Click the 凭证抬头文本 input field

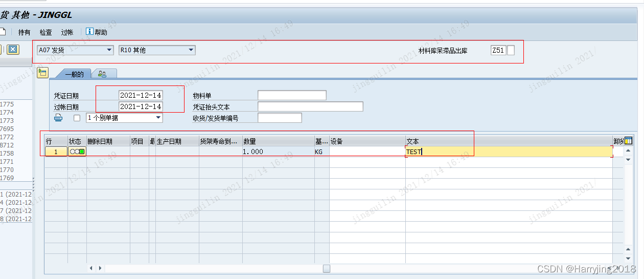tap(310, 106)
